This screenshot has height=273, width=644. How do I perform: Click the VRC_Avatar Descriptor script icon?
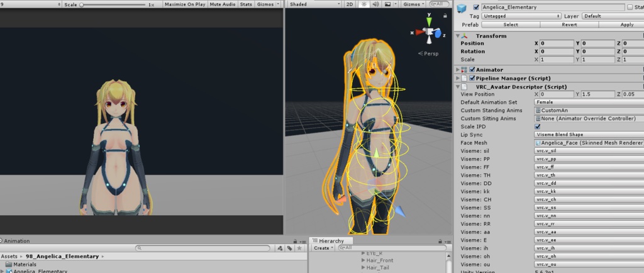tap(464, 87)
